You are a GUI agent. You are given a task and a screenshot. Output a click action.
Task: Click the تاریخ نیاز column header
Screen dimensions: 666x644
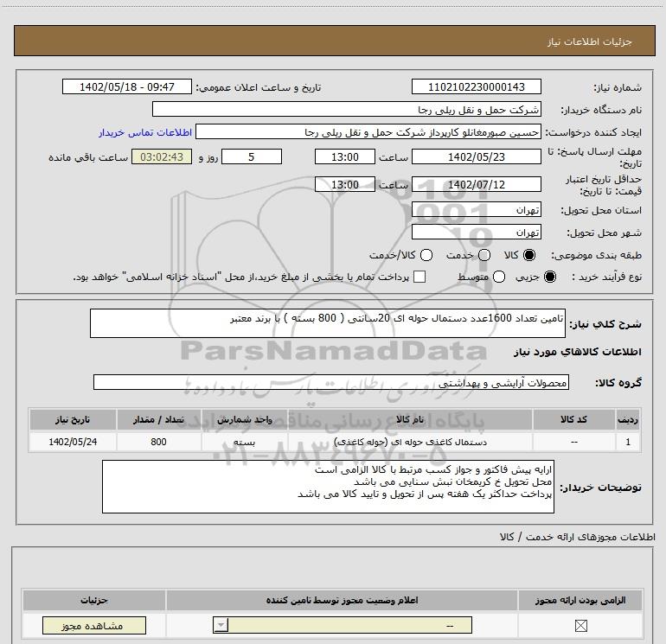73,419
